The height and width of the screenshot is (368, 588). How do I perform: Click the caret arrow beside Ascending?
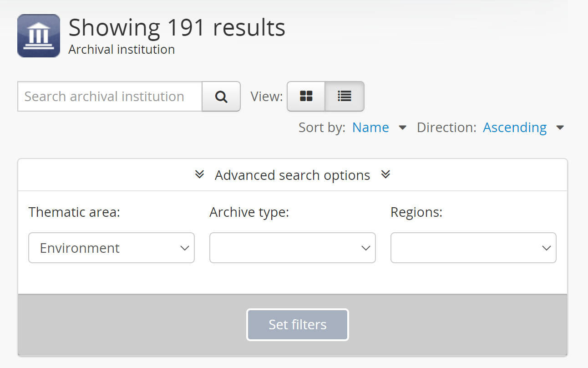pyautogui.click(x=560, y=128)
